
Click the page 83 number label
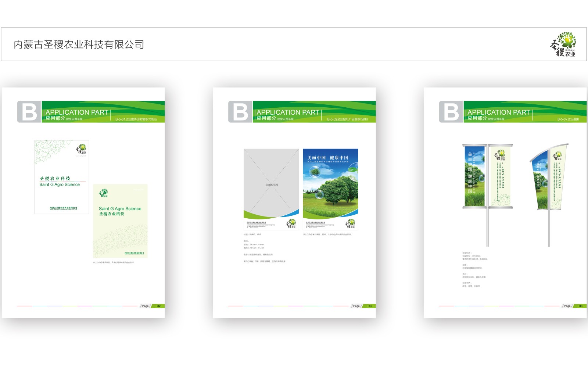369,306
